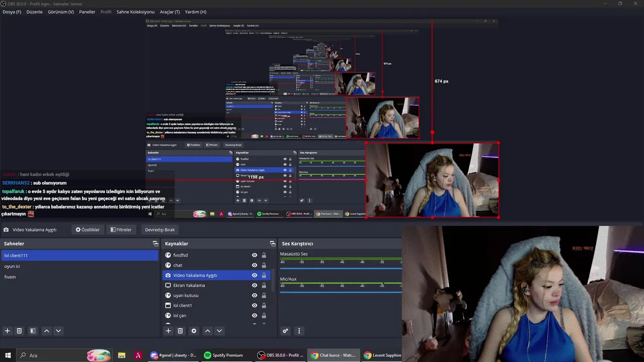This screenshot has width=644, height=362.
Task: Click the OBS 30.0.0 taskbar button
Action: 280,355
